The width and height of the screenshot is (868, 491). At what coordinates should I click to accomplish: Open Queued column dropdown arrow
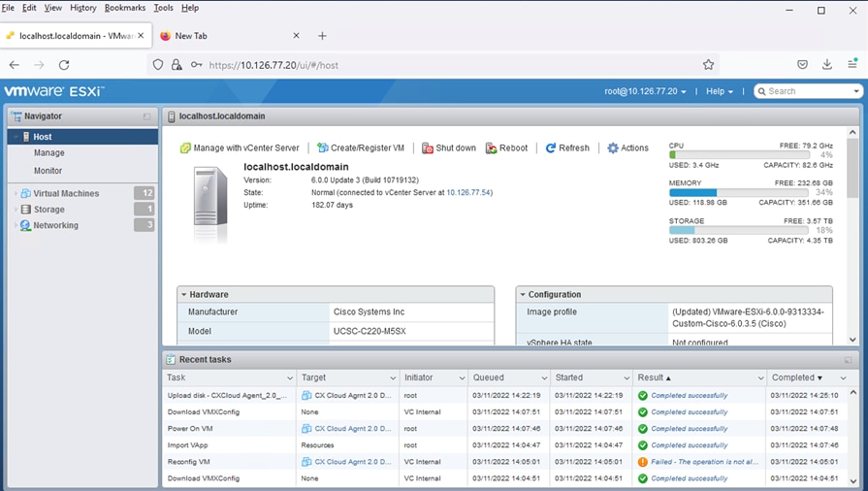point(544,377)
